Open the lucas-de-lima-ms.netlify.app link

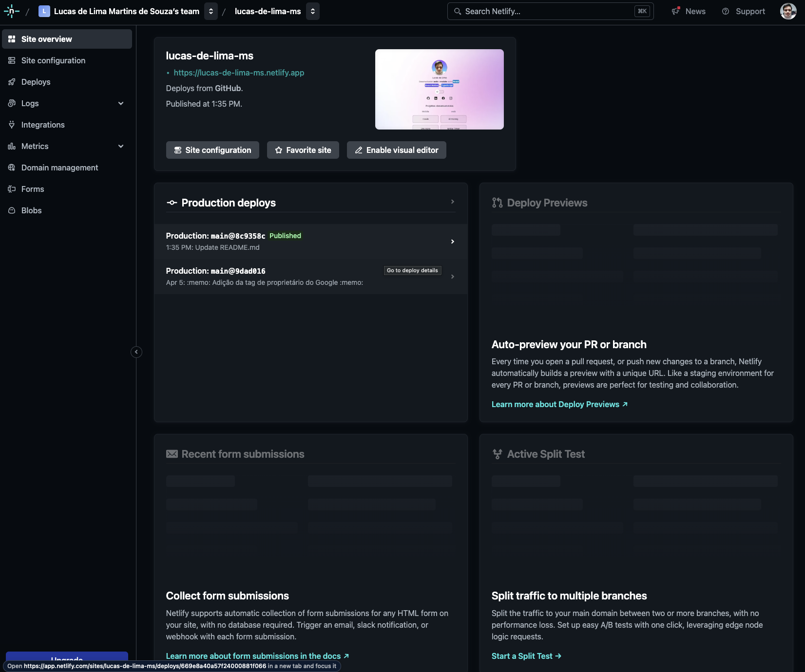click(x=239, y=73)
